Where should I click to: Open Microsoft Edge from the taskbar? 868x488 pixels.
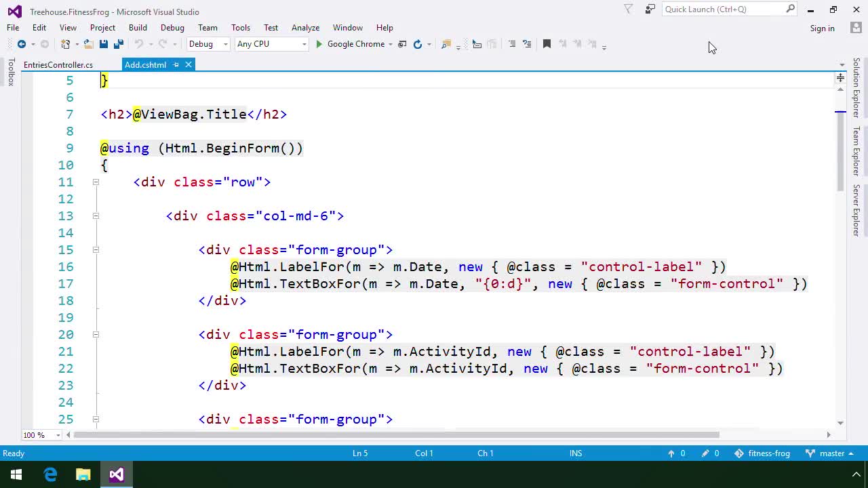(x=50, y=474)
